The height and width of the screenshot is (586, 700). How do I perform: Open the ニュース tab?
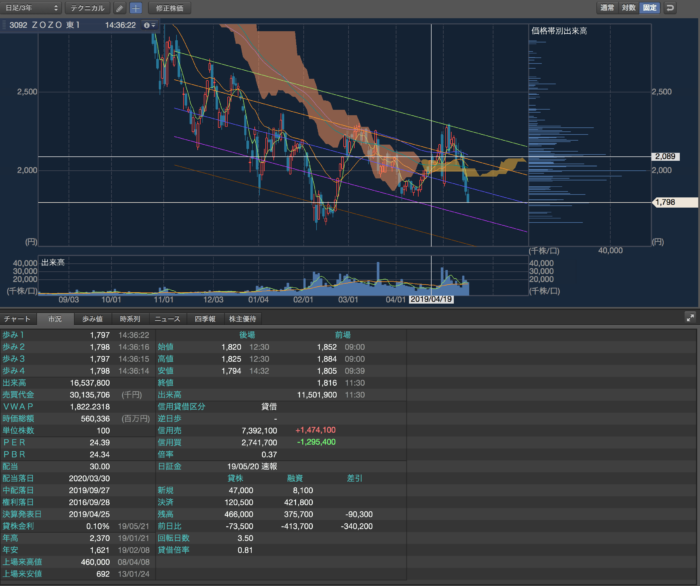[x=167, y=319]
